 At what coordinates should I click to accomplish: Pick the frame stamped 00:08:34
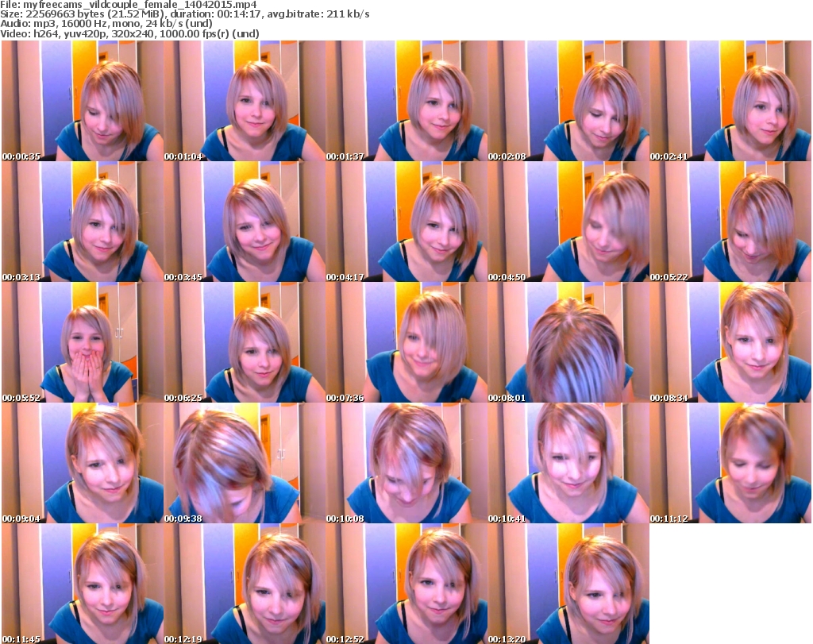coord(730,342)
